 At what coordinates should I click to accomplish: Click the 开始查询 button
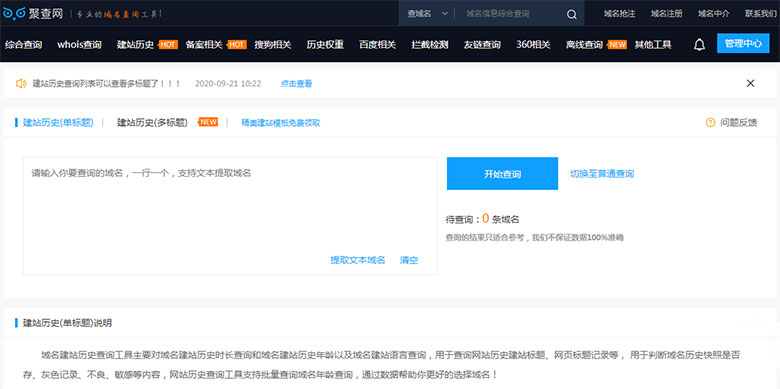pyautogui.click(x=502, y=174)
